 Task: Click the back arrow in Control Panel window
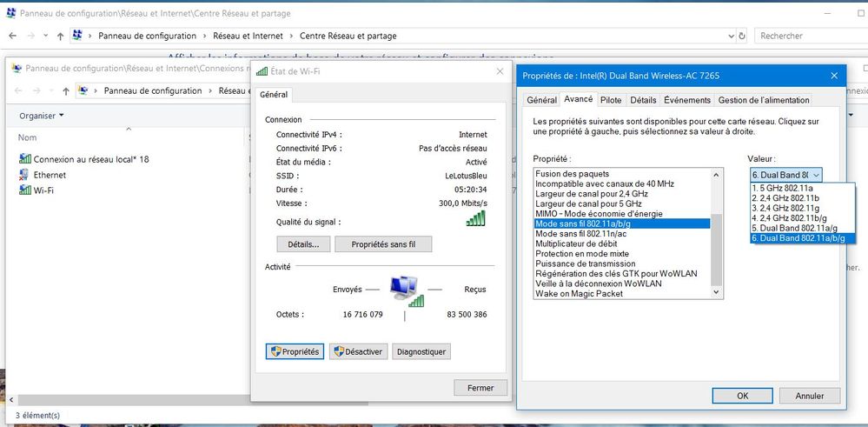point(14,37)
